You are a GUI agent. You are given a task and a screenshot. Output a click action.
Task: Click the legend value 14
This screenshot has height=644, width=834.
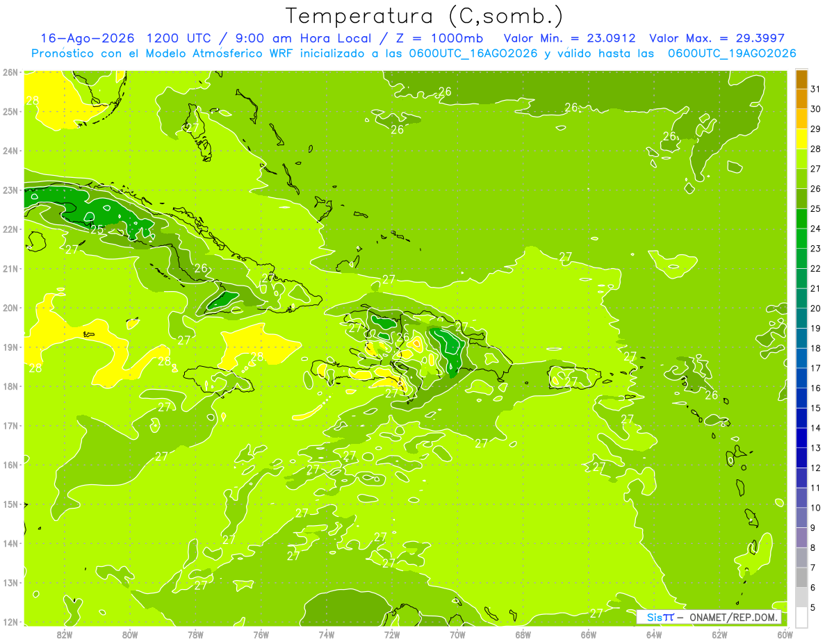(x=815, y=428)
